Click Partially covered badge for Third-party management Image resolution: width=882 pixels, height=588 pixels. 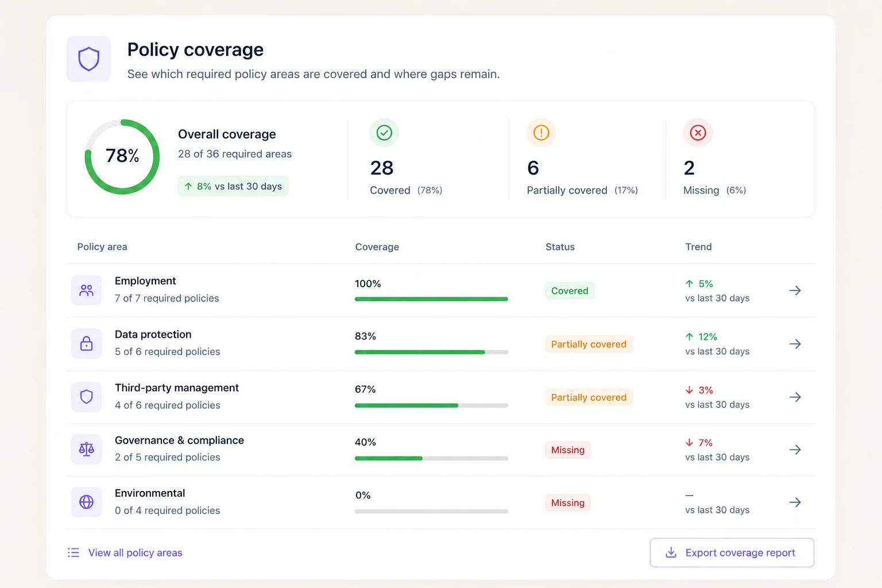589,397
